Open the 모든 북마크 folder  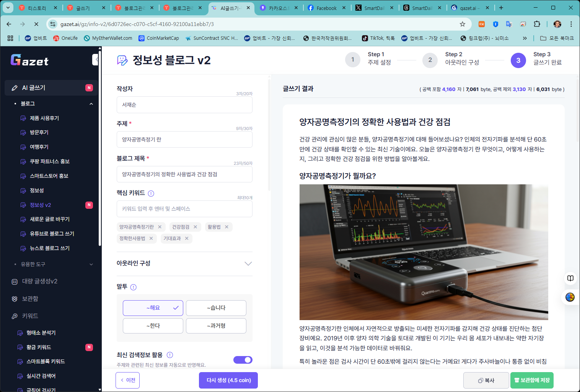click(x=557, y=38)
